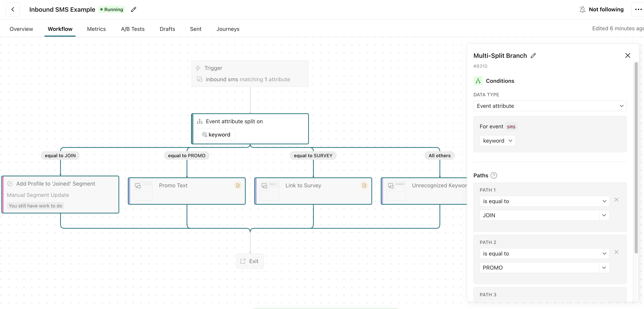Click the inbound sms message icon in Trigger
644x309 pixels.
click(x=199, y=79)
